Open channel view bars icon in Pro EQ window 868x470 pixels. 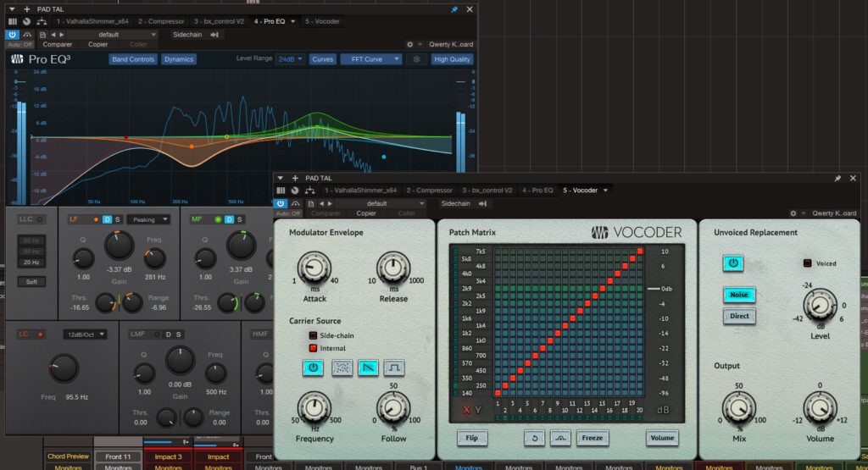point(12,21)
